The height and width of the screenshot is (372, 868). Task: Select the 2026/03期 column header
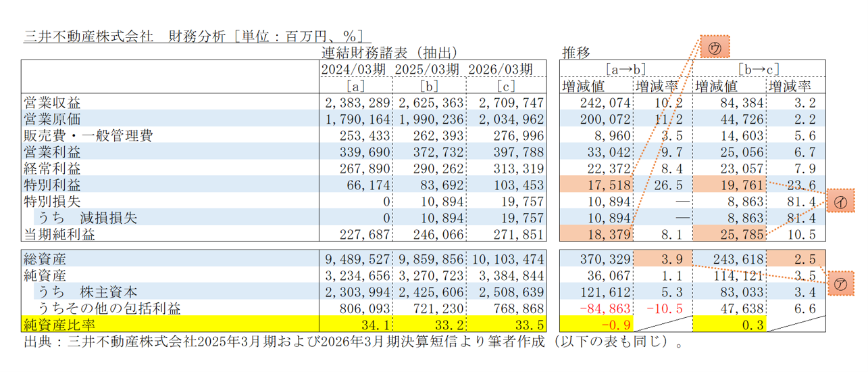[x=500, y=70]
